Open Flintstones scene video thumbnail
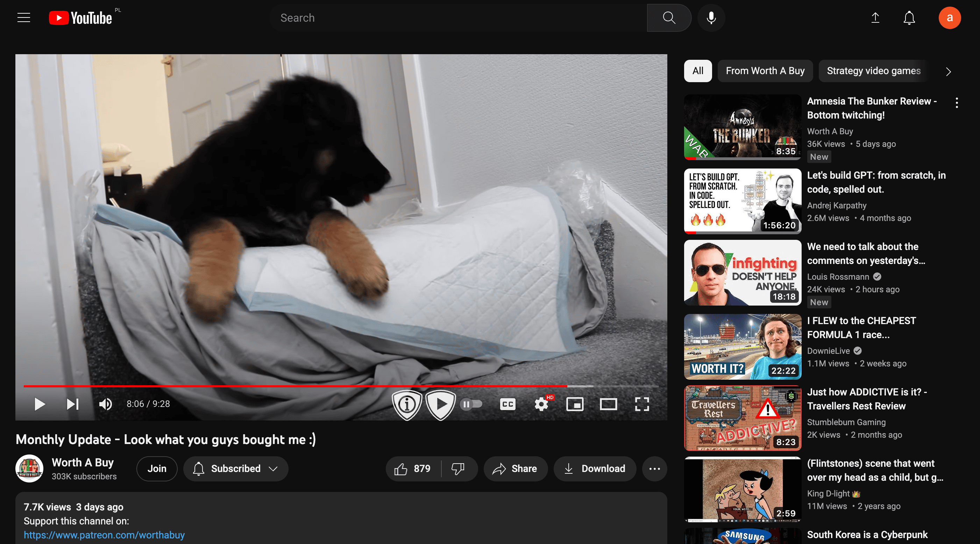Screen dimensions: 980x544 pos(742,489)
